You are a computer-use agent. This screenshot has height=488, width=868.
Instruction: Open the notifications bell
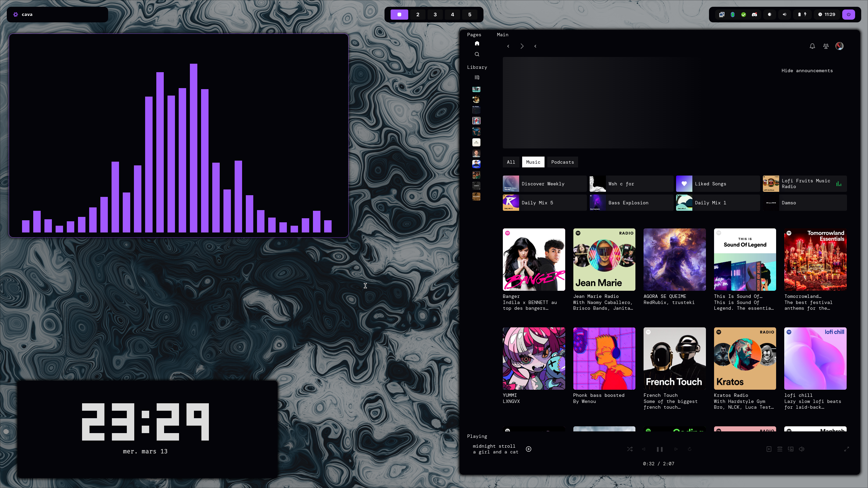pyautogui.click(x=812, y=46)
